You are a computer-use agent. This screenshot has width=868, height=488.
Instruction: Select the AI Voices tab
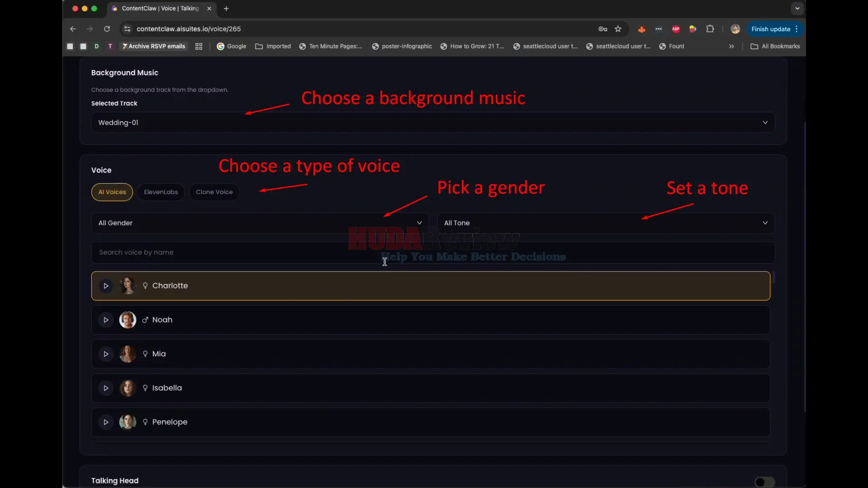pyautogui.click(x=112, y=192)
